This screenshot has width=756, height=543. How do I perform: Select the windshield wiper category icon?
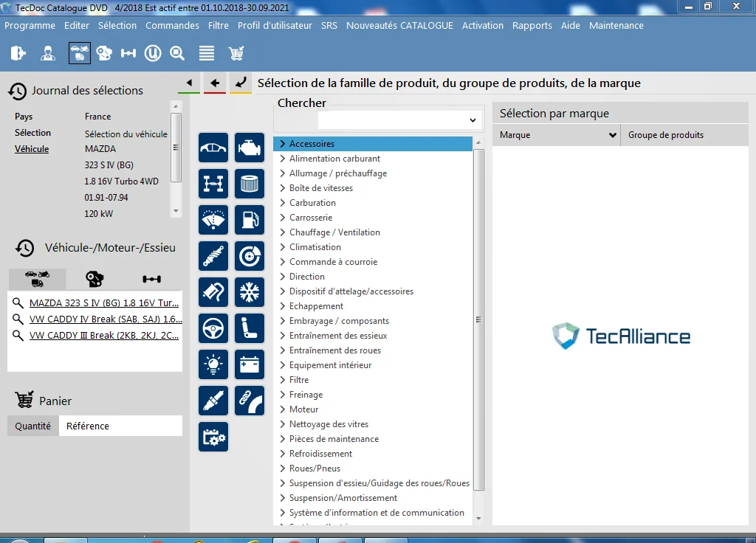(x=213, y=220)
